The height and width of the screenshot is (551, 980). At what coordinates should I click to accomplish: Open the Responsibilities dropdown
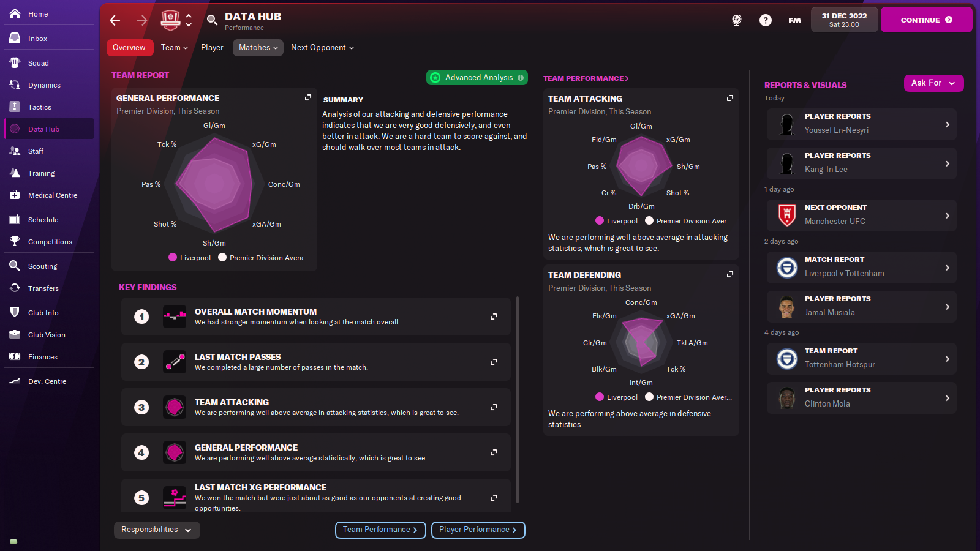(157, 530)
